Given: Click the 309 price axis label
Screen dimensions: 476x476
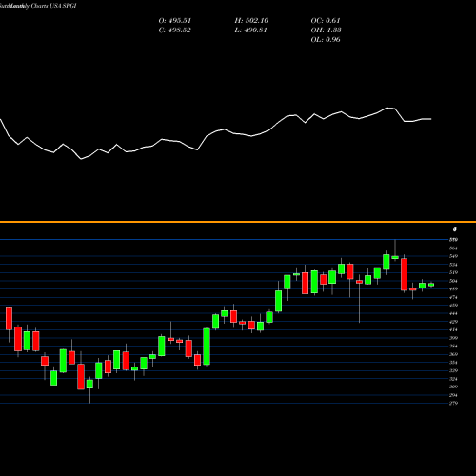Looking at the screenshot, I should click(x=453, y=387).
